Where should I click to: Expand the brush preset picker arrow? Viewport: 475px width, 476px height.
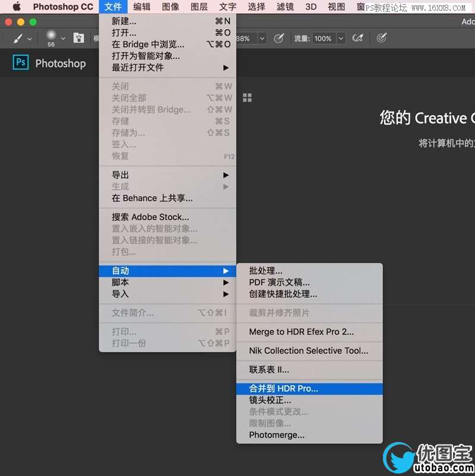pyautogui.click(x=63, y=39)
